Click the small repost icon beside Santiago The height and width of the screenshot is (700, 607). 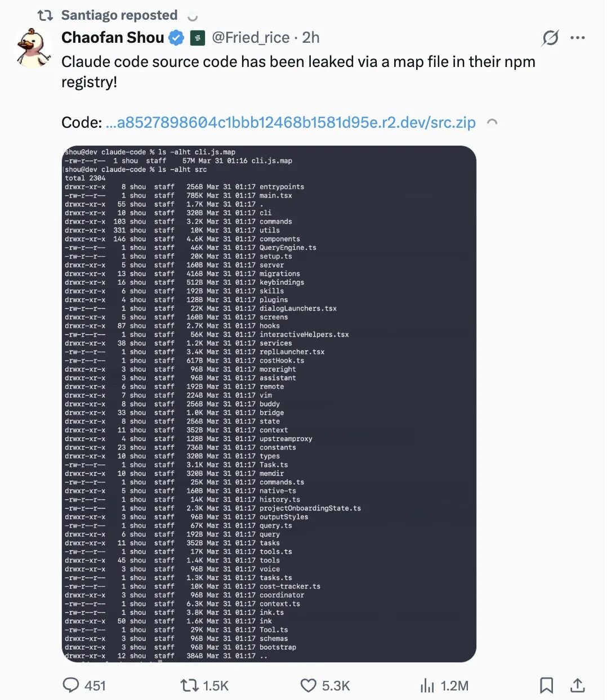[x=45, y=16]
